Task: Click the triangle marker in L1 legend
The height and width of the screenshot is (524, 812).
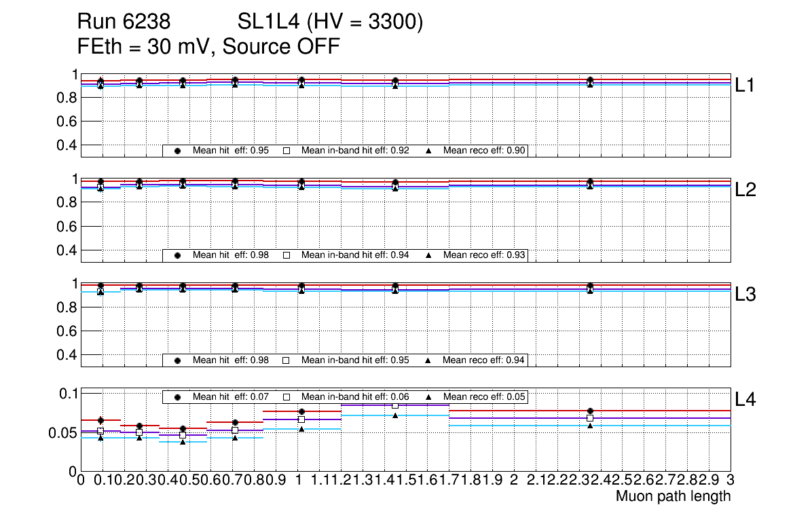Action: tap(428, 151)
